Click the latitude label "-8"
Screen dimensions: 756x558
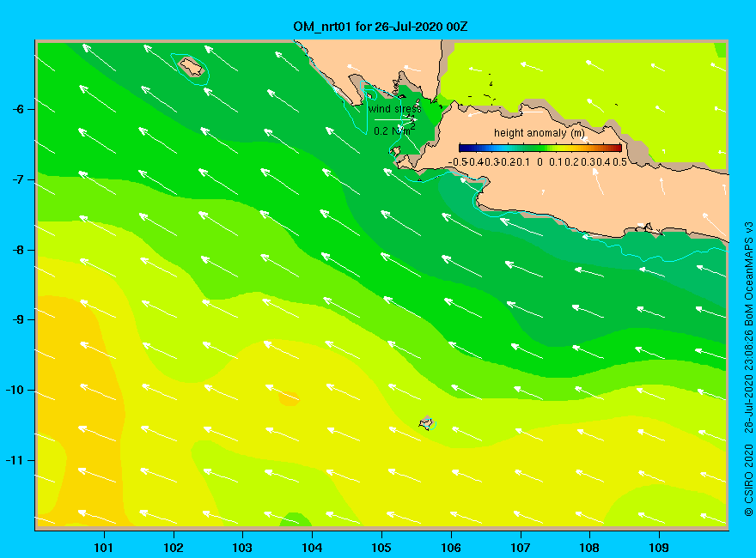pyautogui.click(x=18, y=250)
